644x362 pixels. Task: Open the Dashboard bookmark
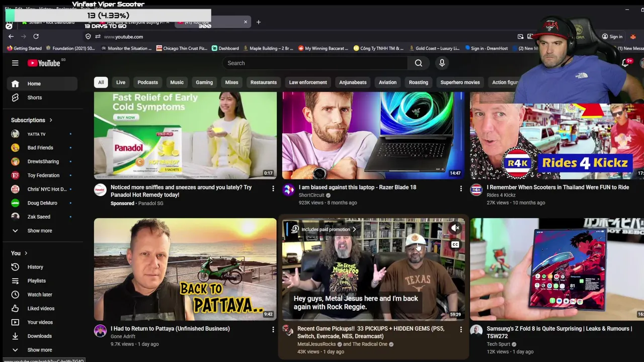click(x=225, y=48)
